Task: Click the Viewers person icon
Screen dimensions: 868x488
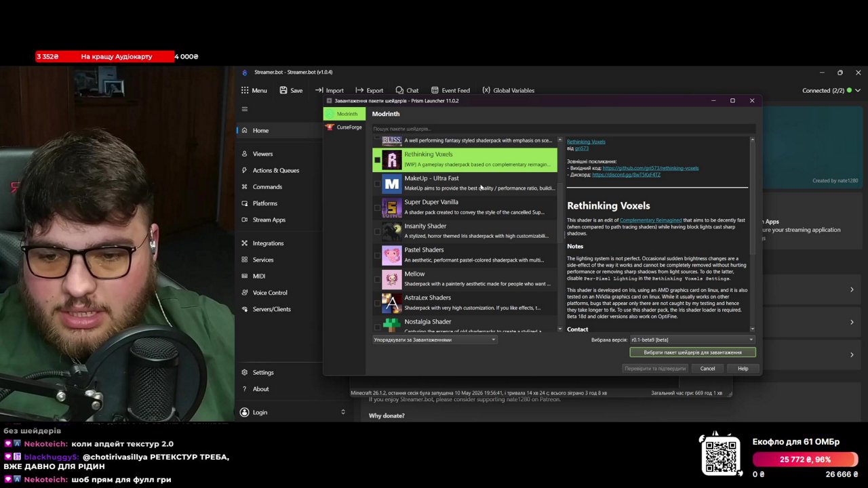Action: tap(245, 154)
